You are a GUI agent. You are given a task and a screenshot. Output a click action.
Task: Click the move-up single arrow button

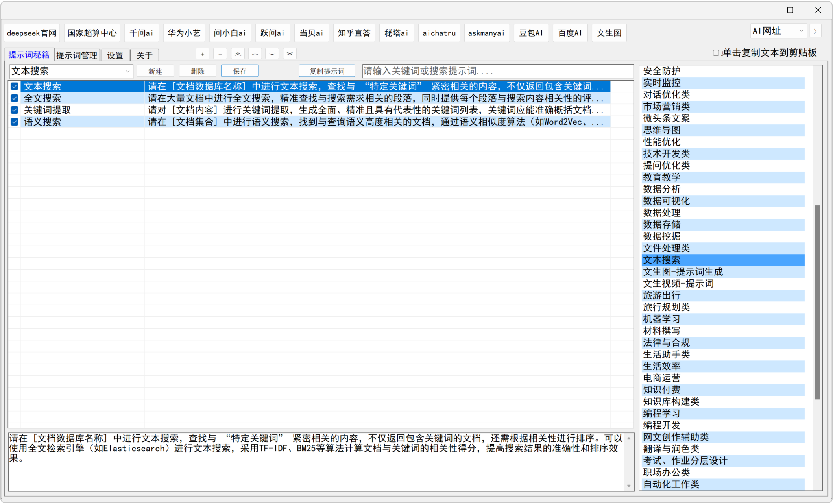tap(255, 54)
